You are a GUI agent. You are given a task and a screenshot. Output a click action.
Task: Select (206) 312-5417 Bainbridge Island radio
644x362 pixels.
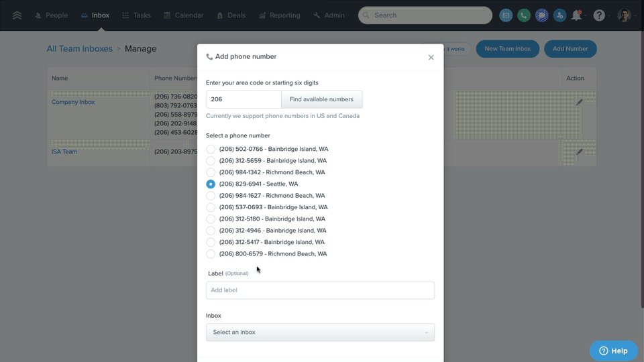pos(211,242)
